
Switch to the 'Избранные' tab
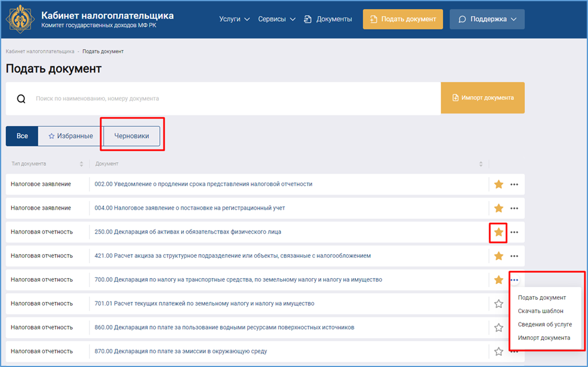(70, 136)
